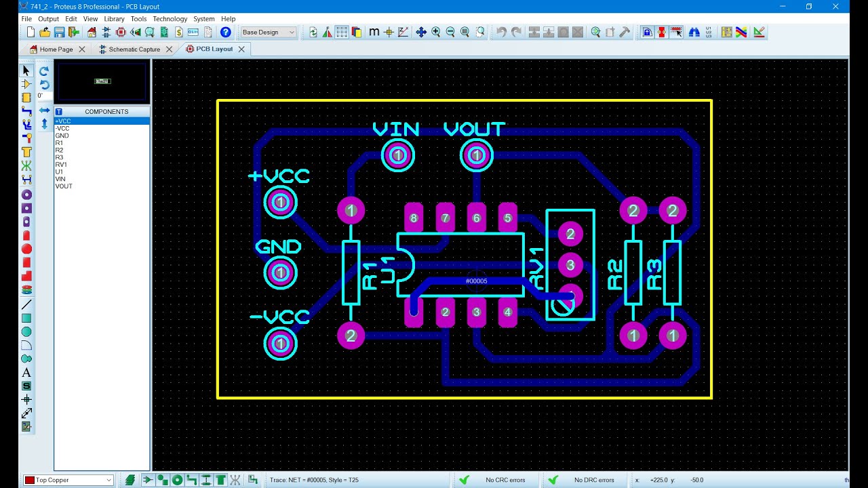868x488 pixels.
Task: Click the board overview thumbnail
Action: [x=102, y=81]
